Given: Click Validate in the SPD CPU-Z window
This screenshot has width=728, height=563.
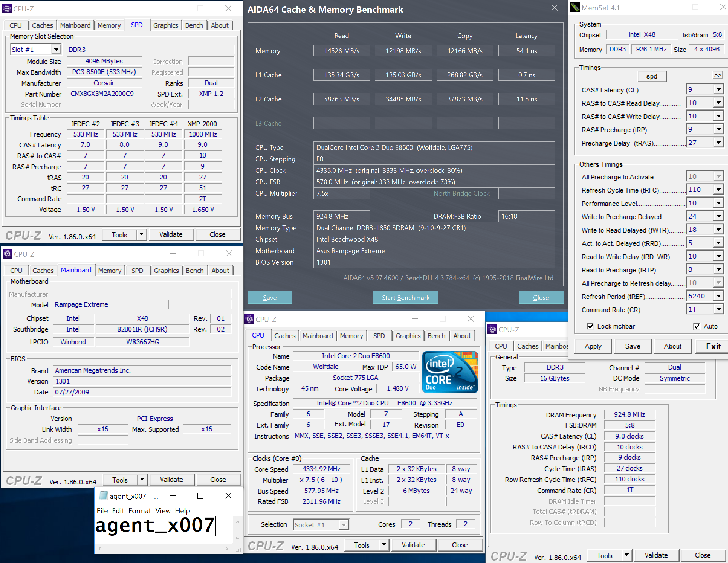Looking at the screenshot, I should point(171,234).
